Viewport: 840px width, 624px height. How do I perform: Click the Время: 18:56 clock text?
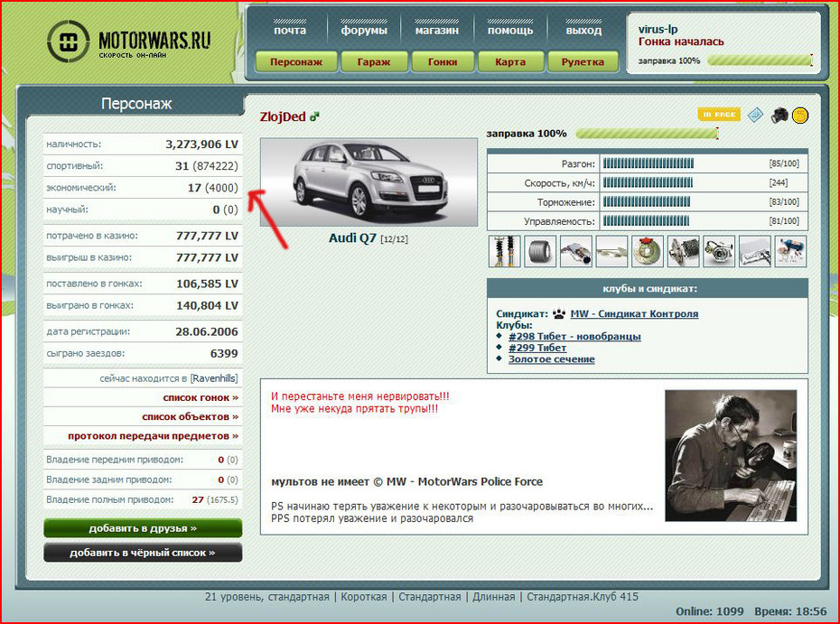790,611
